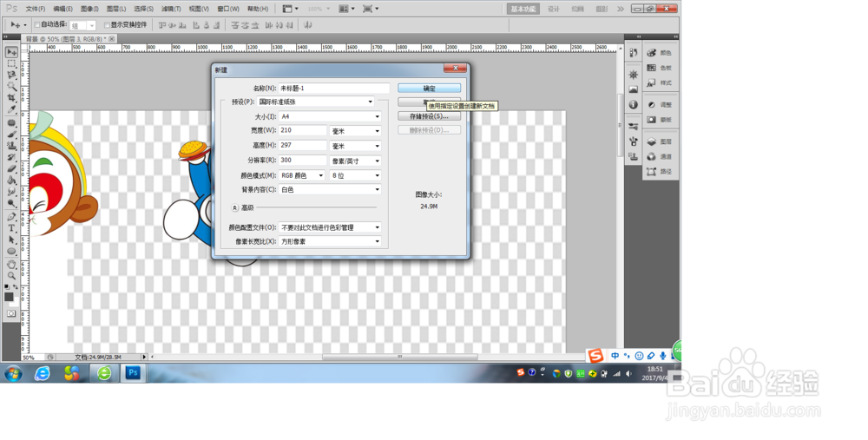Select the Hand tool
The width and height of the screenshot is (868, 440).
coord(11,265)
